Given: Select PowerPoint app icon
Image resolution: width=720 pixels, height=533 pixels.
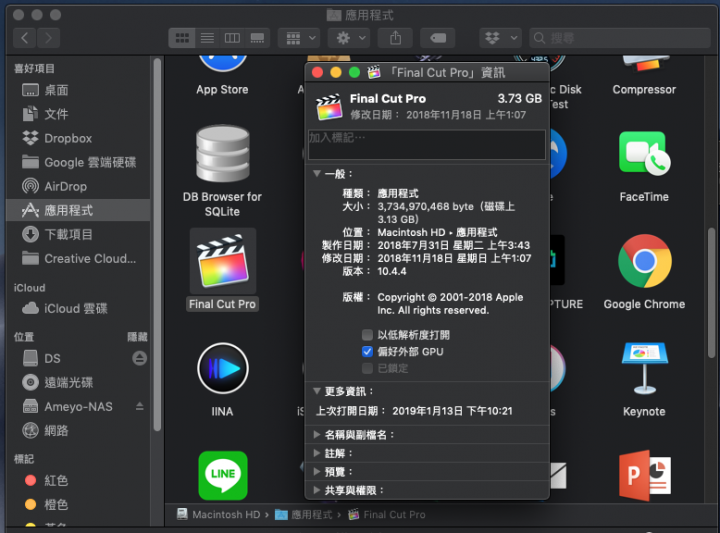Looking at the screenshot, I should click(x=644, y=476).
